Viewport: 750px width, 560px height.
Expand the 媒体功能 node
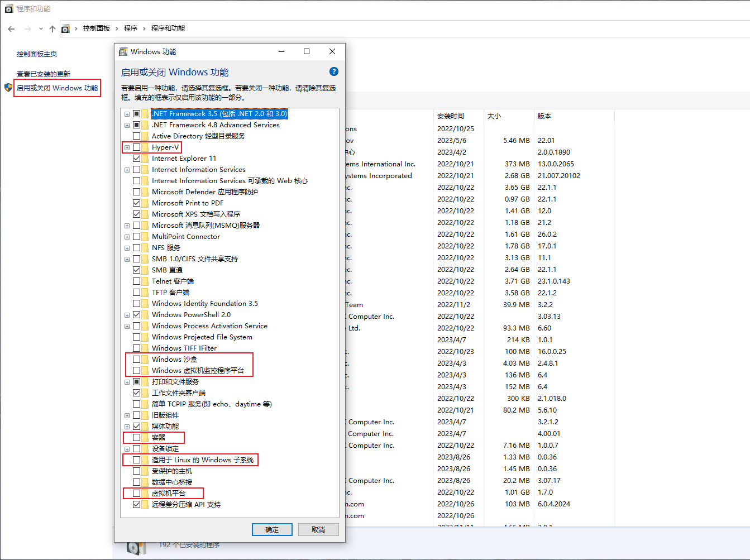127,427
